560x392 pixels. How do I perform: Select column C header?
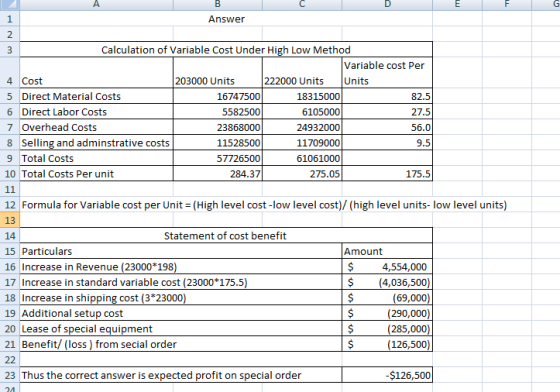[302, 4]
